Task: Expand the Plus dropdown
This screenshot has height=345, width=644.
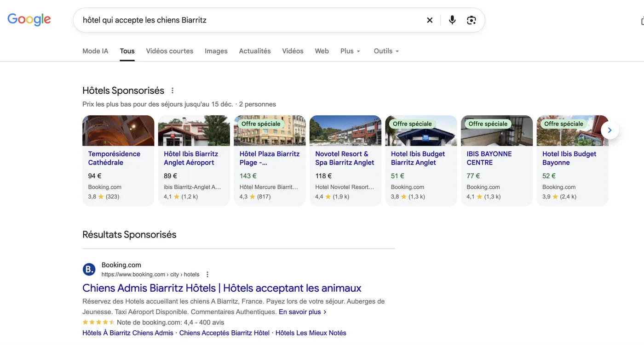Action: 351,51
